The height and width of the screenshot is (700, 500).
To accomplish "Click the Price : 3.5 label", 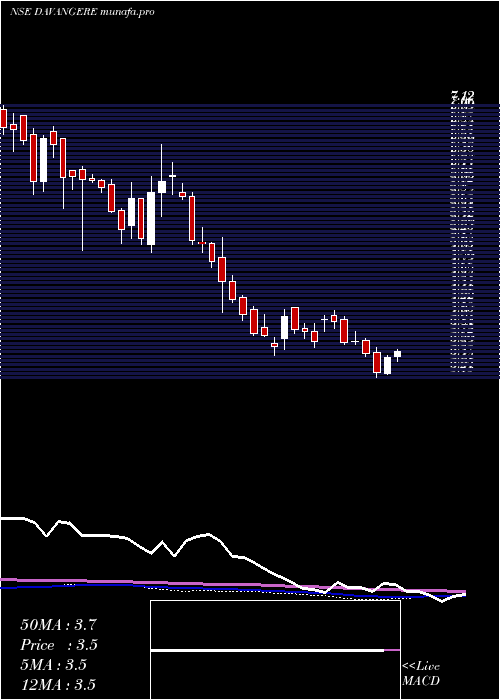I will (x=59, y=645).
